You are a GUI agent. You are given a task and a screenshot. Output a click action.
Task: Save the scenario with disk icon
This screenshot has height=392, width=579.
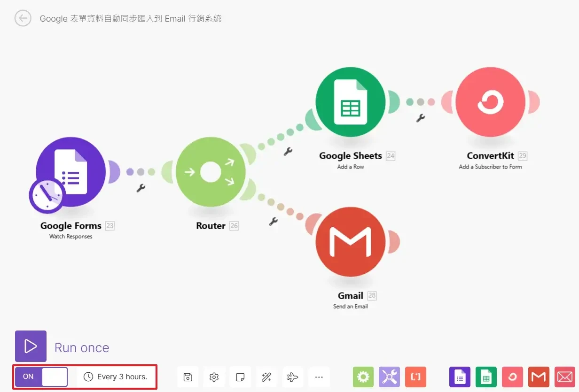click(188, 377)
